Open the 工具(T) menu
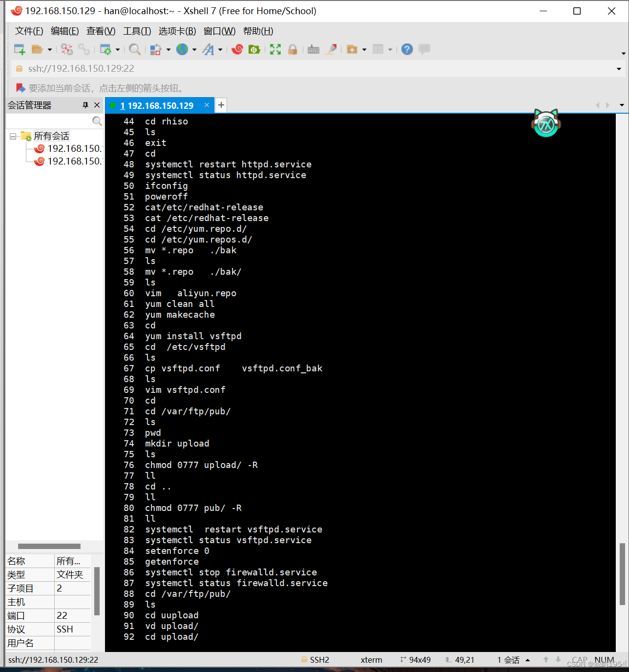This screenshot has height=672, width=629. point(137,31)
